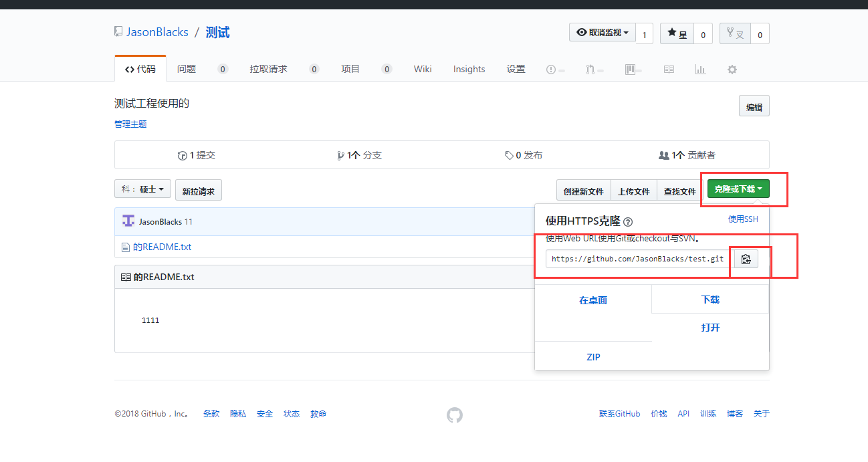
Task: Open the branch selector showing 硕士
Action: coord(143,189)
